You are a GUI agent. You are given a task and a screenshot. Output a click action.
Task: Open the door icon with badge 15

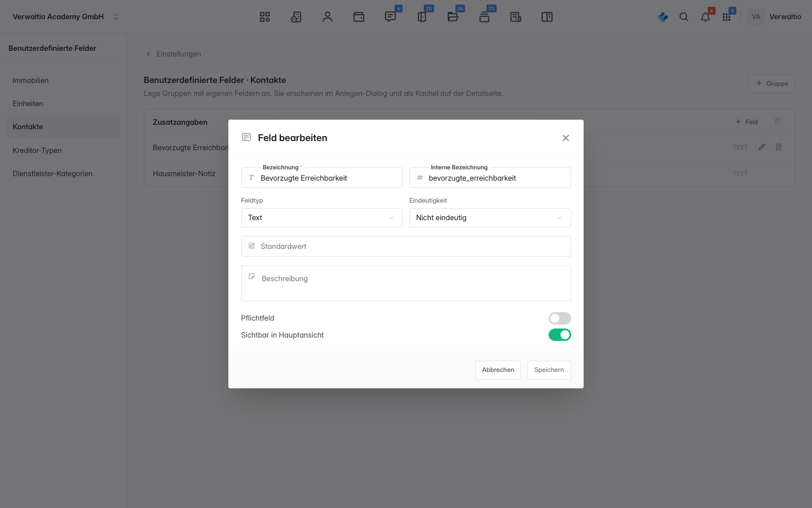[422, 17]
